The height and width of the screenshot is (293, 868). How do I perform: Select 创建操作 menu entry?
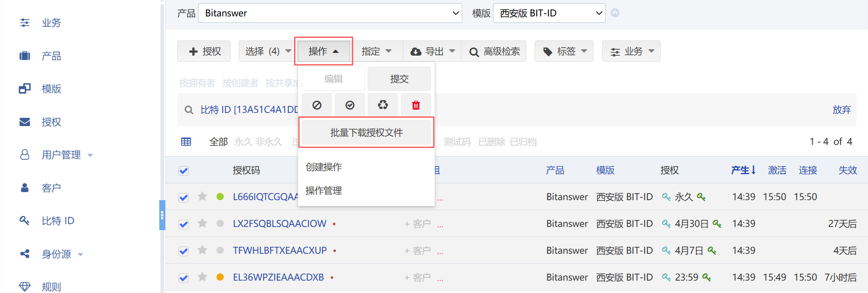click(324, 167)
